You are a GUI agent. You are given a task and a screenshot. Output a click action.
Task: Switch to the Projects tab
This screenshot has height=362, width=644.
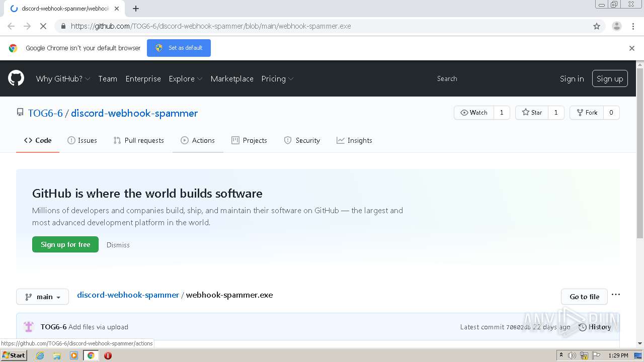249,140
